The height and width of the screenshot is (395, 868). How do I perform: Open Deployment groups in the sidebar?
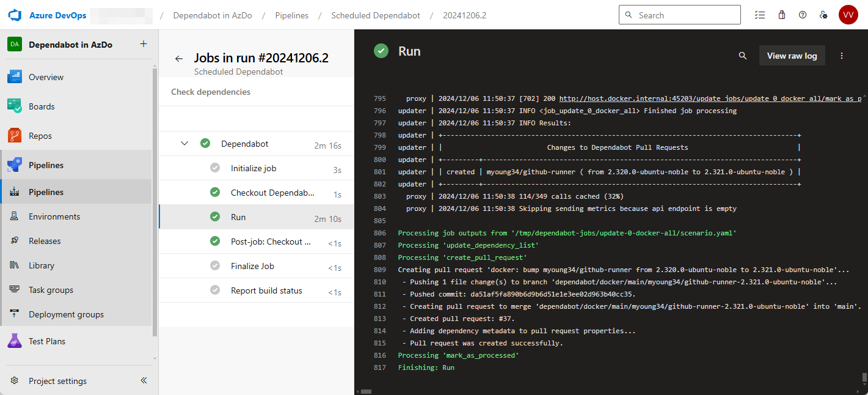click(77, 314)
